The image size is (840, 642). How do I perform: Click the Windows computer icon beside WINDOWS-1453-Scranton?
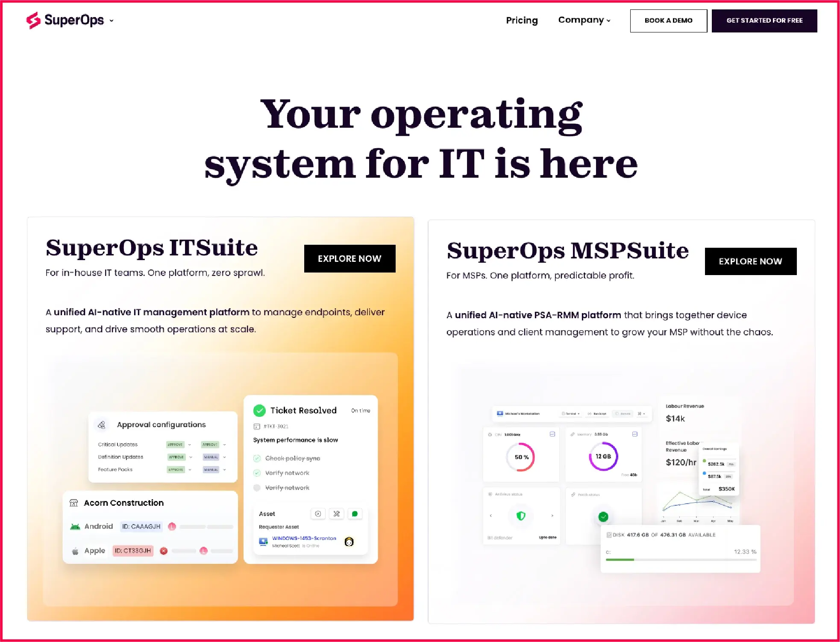(264, 542)
